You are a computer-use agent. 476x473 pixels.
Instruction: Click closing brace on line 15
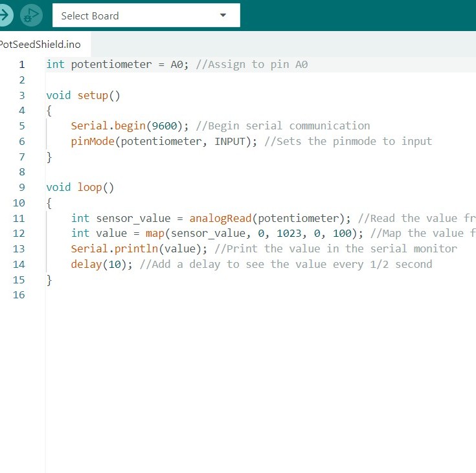[49, 280]
